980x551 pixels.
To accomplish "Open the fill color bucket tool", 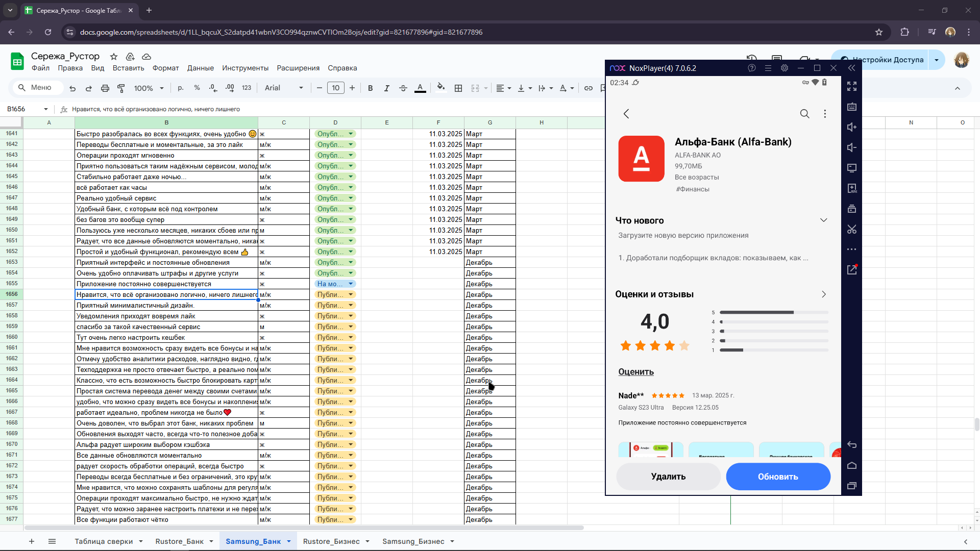I will coord(441,88).
